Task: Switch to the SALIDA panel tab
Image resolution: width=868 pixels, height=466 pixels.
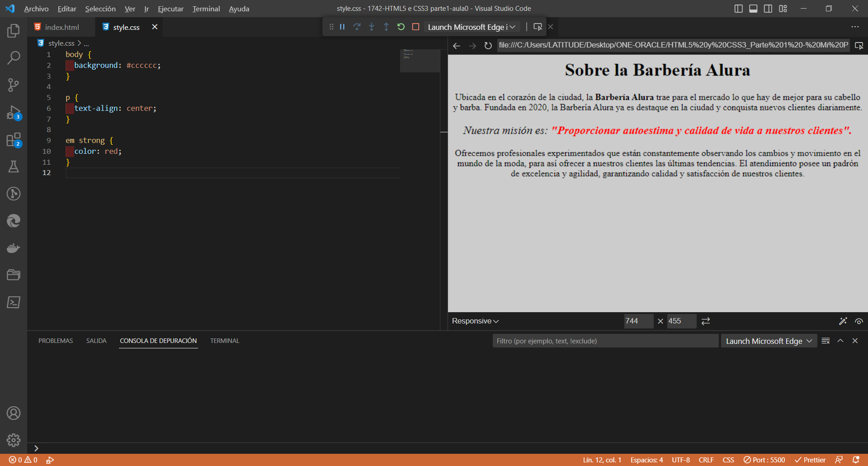Action: click(x=96, y=341)
